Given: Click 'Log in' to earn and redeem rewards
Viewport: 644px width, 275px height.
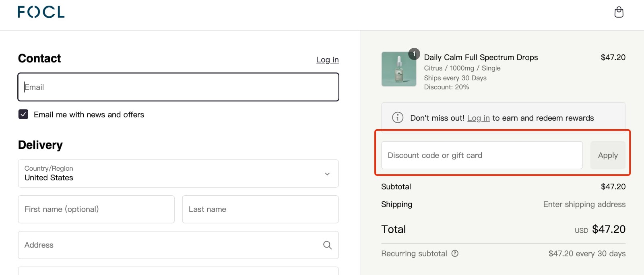Looking at the screenshot, I should coord(478,118).
